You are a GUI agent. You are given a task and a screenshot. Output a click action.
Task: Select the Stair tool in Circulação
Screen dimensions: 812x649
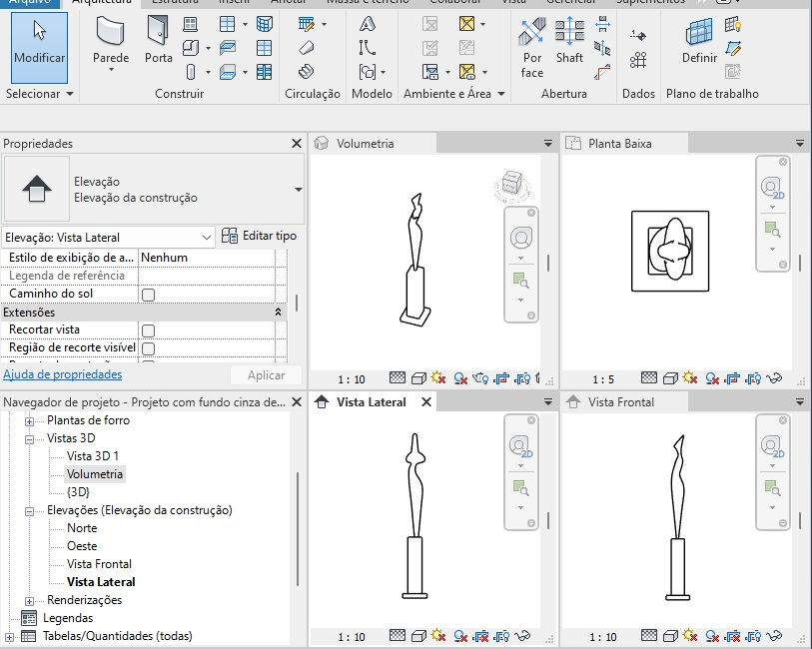(x=307, y=72)
